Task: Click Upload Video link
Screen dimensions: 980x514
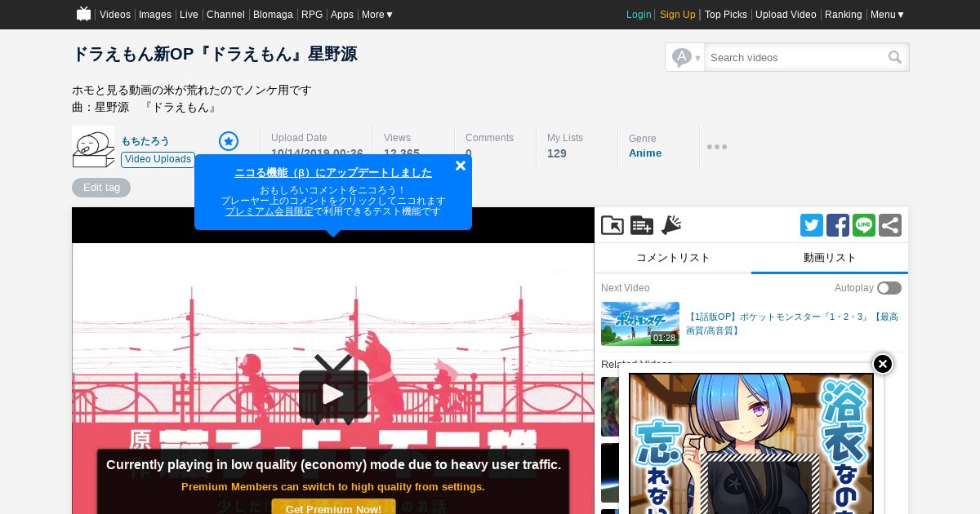Action: 786,15
